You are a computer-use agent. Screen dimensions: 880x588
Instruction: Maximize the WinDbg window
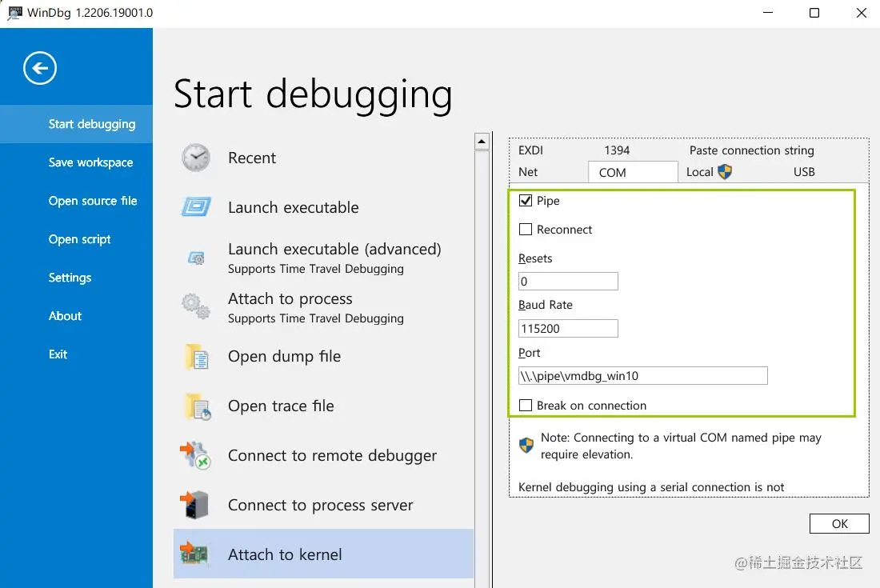tap(814, 13)
